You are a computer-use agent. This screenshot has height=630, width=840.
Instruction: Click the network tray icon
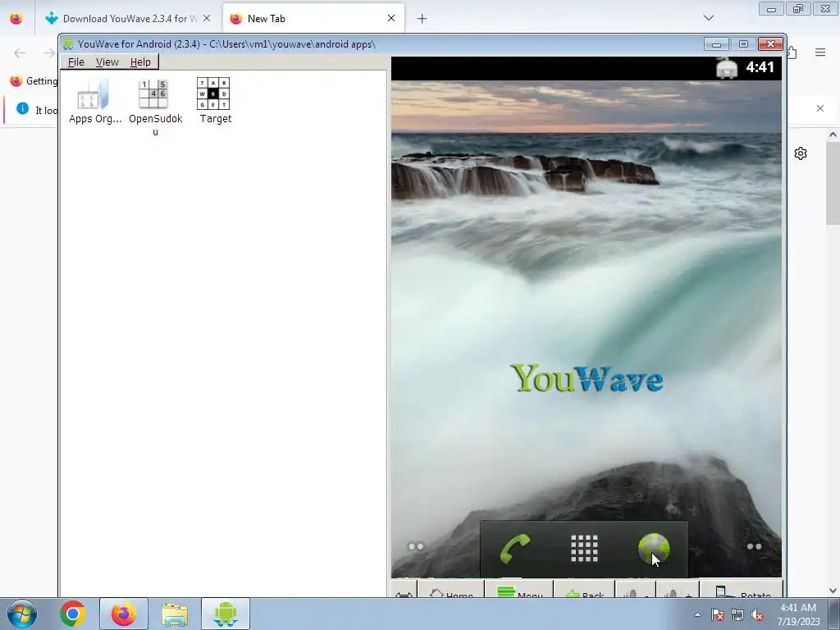(x=737, y=614)
